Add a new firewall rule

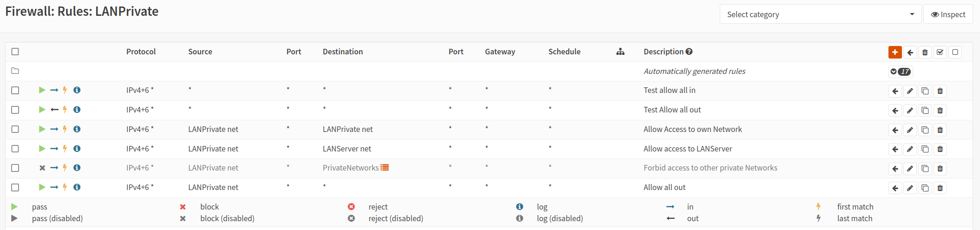pos(894,53)
